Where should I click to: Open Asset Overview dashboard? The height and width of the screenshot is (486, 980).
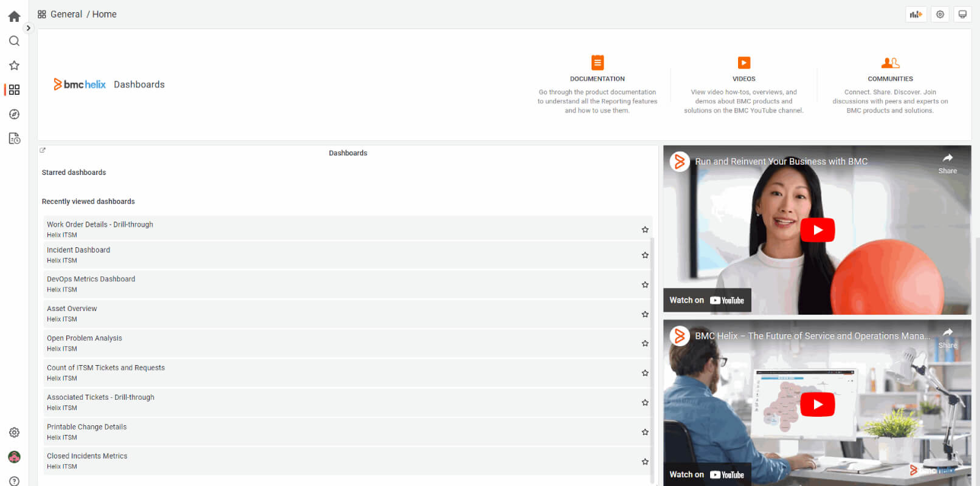coord(72,309)
